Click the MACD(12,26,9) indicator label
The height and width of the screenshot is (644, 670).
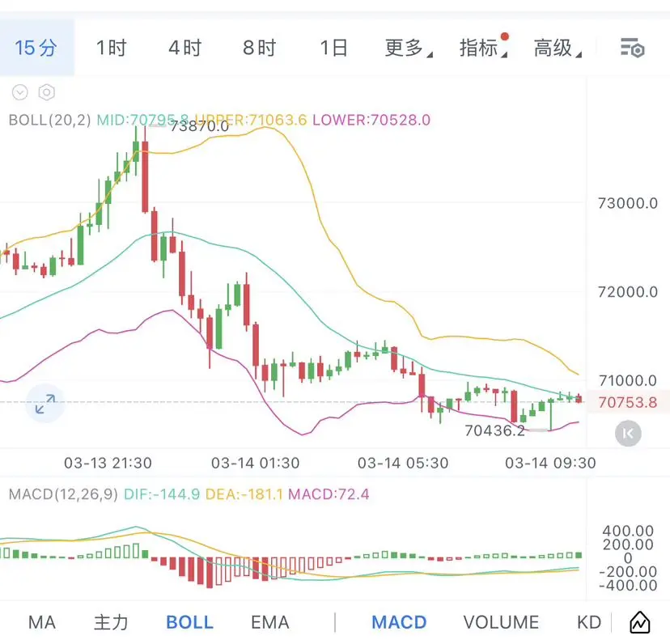[63, 494]
